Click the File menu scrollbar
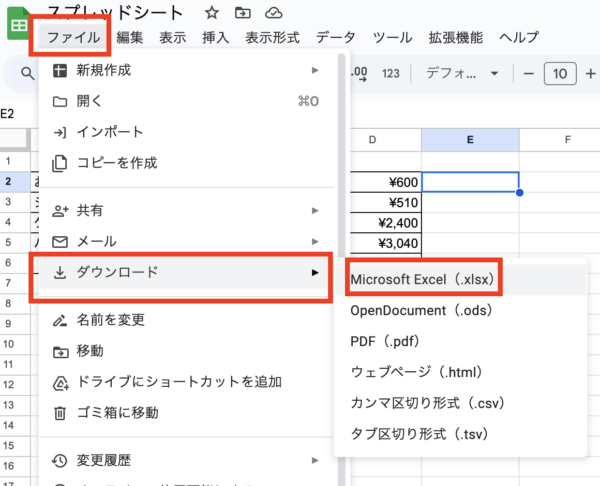The height and width of the screenshot is (486, 600). (x=342, y=157)
